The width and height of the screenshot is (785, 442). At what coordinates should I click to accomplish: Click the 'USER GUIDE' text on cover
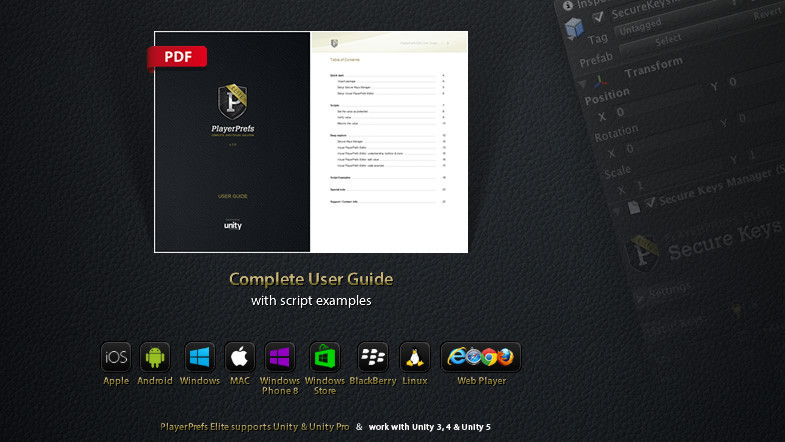point(233,196)
